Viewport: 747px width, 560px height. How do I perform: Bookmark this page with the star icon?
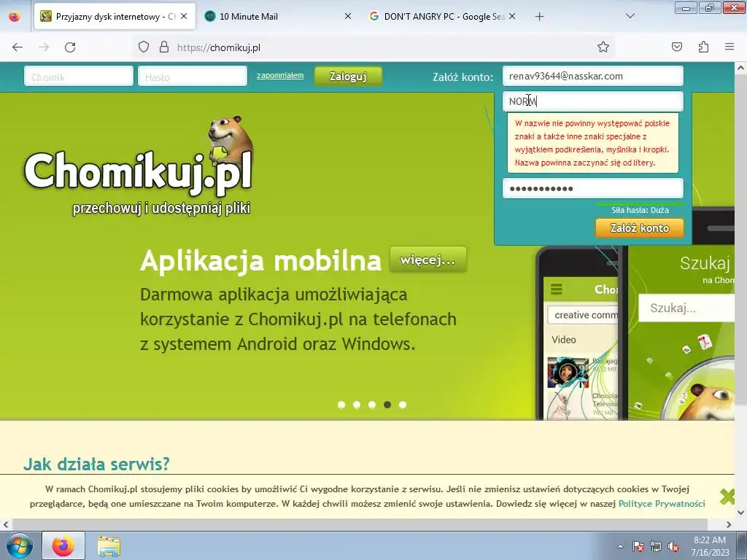603,47
